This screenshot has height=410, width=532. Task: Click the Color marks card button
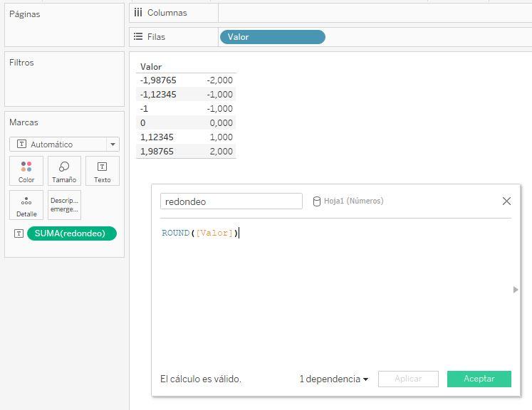tap(26, 171)
